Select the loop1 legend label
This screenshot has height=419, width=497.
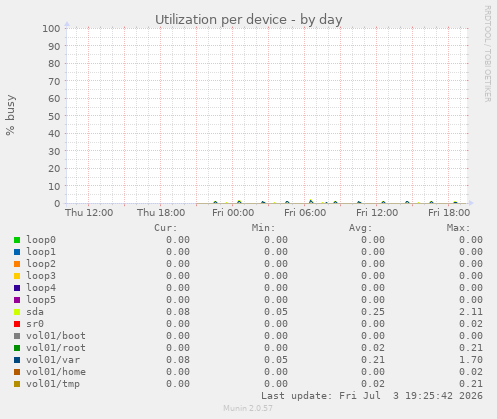(x=41, y=252)
